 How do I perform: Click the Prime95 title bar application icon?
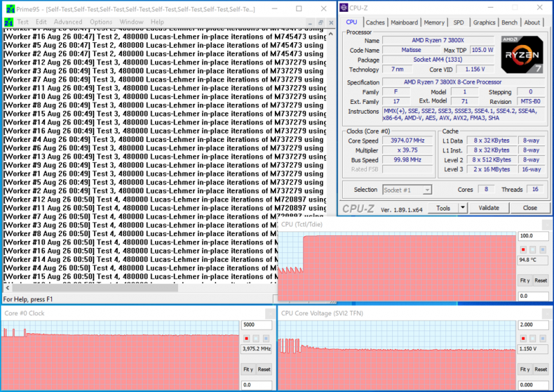coord(10,9)
